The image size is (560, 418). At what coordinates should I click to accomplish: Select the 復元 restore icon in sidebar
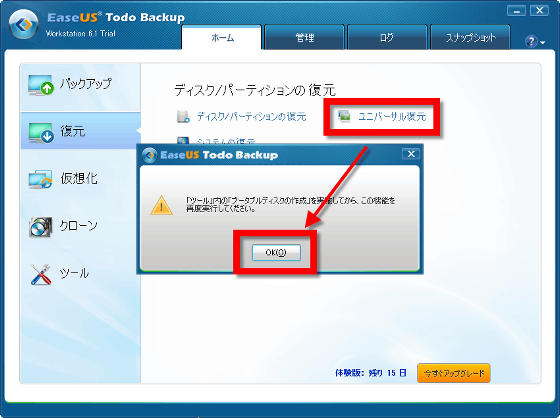point(41,133)
